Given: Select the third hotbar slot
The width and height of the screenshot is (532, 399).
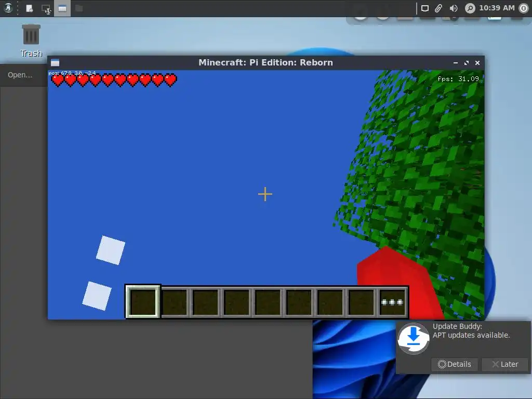Looking at the screenshot, I should click(206, 302).
